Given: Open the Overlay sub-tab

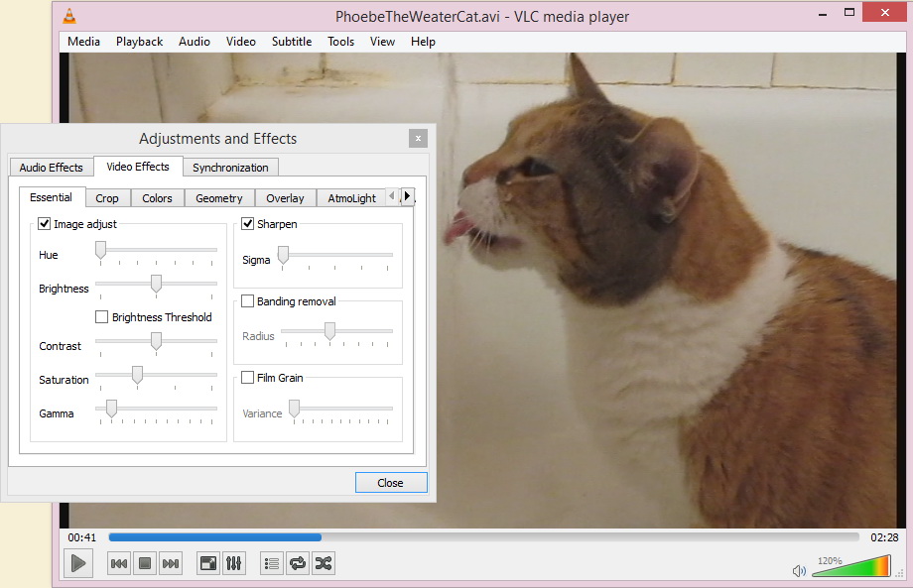Looking at the screenshot, I should click(x=286, y=198).
